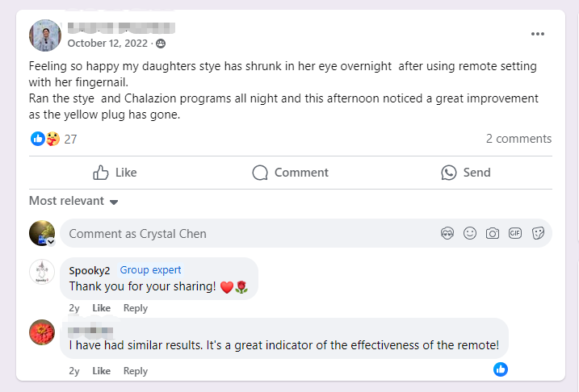Viewport: 579px width, 392px height.
Task: Attach a photo using the camera icon
Action: click(x=493, y=233)
